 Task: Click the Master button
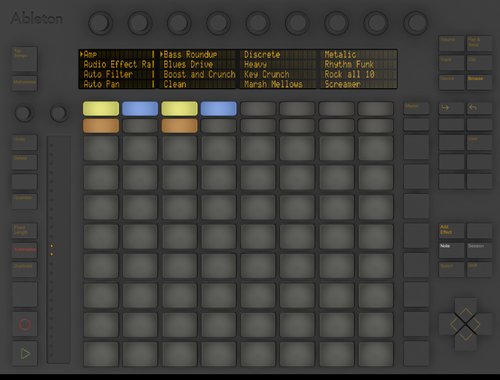tap(416, 109)
